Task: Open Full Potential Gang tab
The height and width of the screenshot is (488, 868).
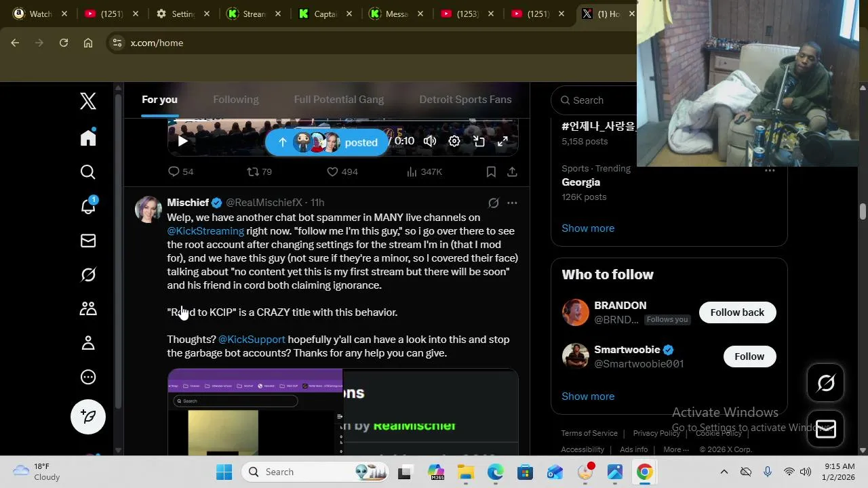Action: click(x=338, y=100)
